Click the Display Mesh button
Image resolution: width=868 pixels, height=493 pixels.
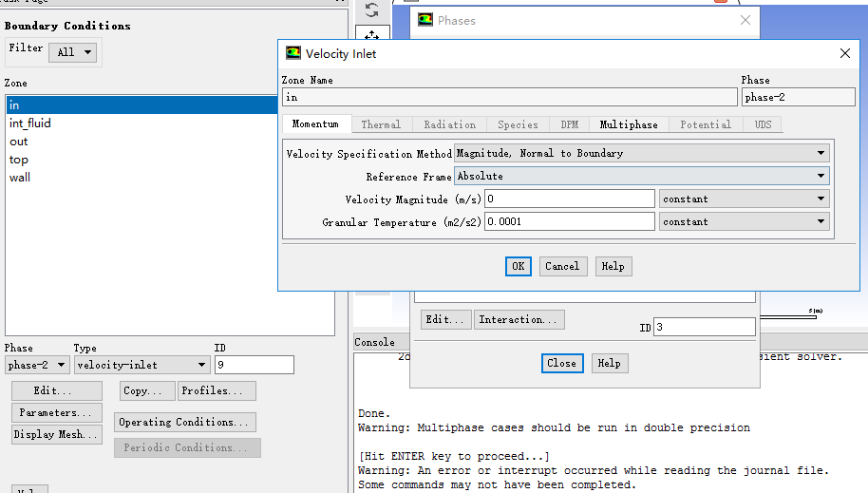click(x=56, y=435)
